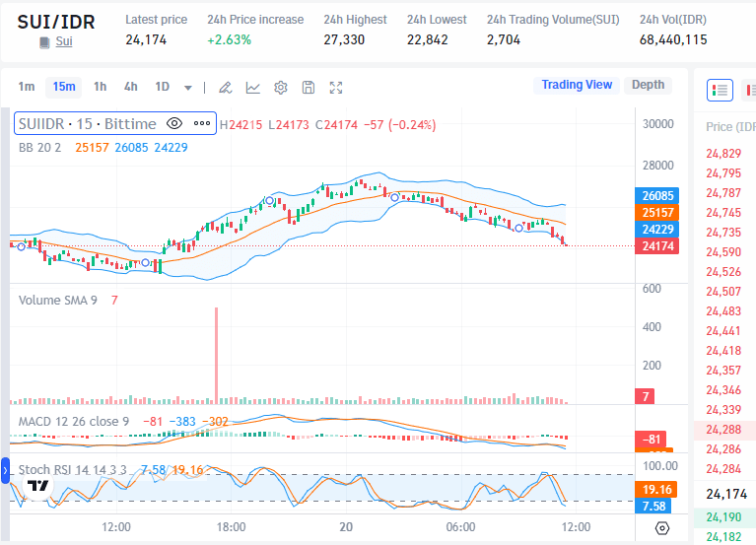Expand the left side panel blue arrow
The height and width of the screenshot is (545, 756).
[5, 470]
